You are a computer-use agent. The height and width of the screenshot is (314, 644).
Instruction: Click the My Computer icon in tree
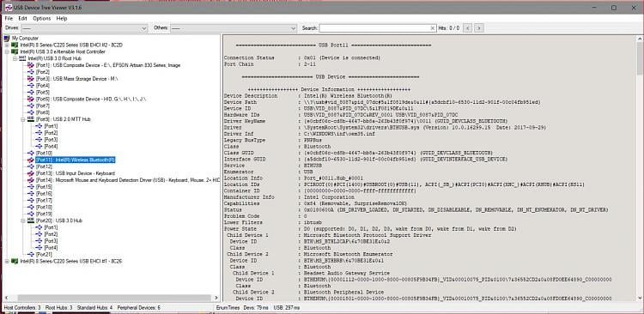point(7,38)
